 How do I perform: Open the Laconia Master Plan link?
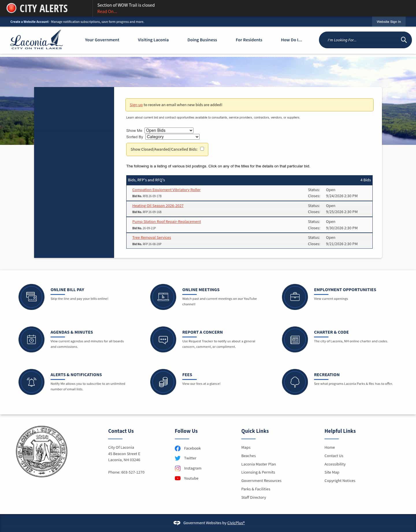[259, 464]
